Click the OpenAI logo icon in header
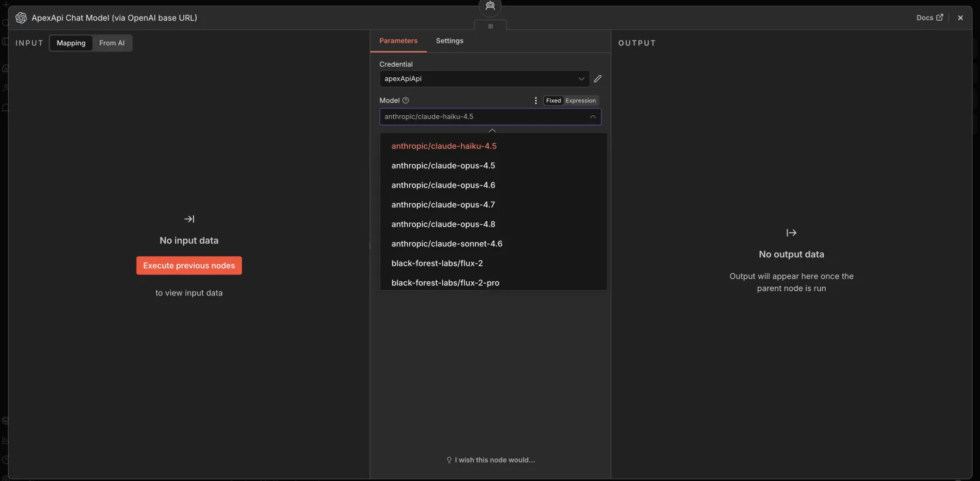980x481 pixels. click(21, 18)
